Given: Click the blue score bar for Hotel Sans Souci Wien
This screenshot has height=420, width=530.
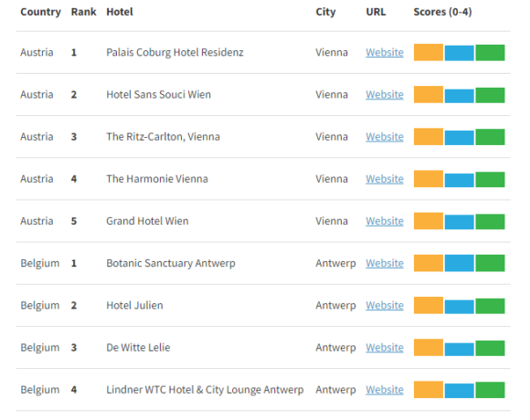Looking at the screenshot, I should 459,96.
